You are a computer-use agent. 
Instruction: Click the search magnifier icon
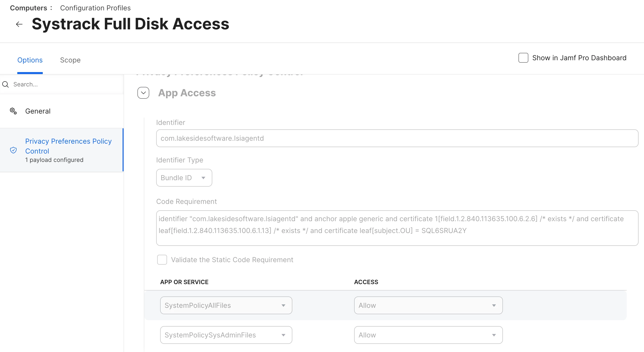point(5,84)
